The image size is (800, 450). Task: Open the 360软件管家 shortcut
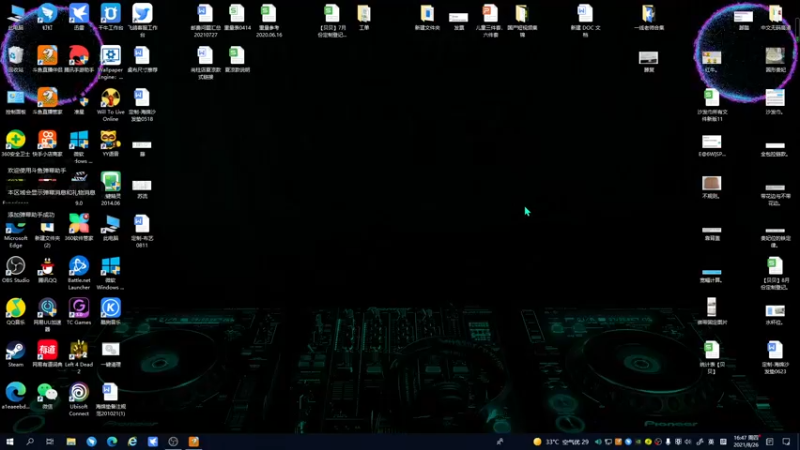click(x=79, y=227)
